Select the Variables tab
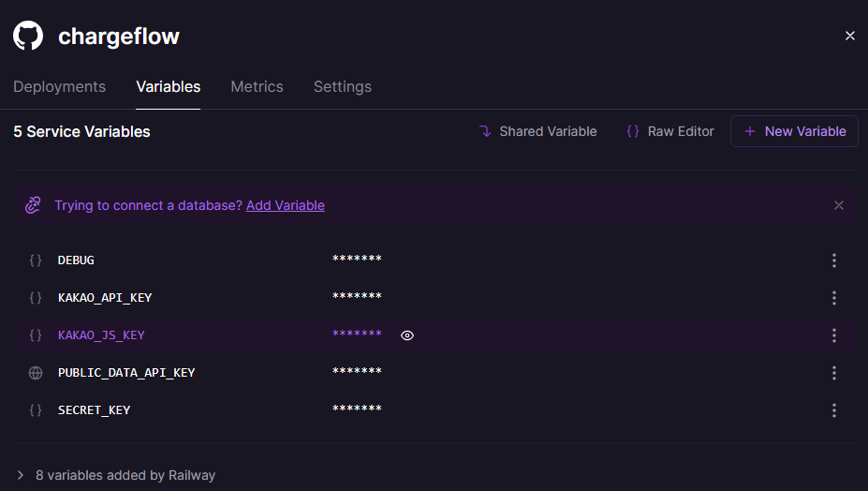Image resolution: width=868 pixels, height=491 pixels. [x=169, y=87]
